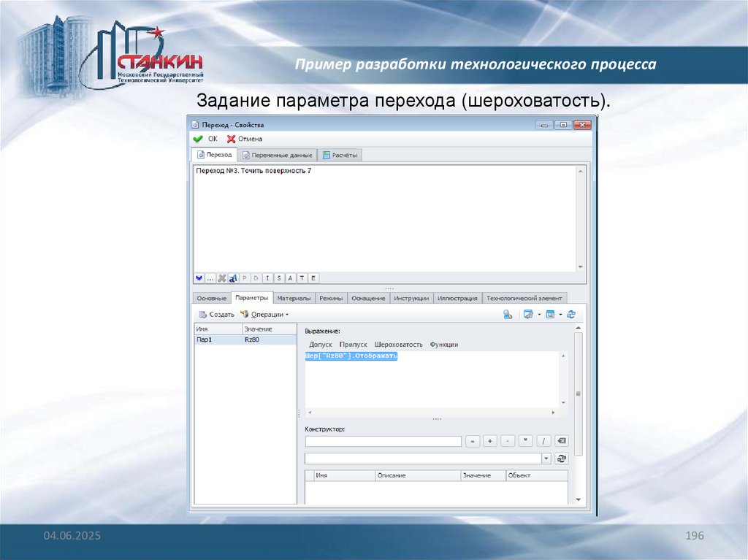Click the text Переход №3. Точить поверхность 7
This screenshot has width=748, height=560.
click(253, 171)
